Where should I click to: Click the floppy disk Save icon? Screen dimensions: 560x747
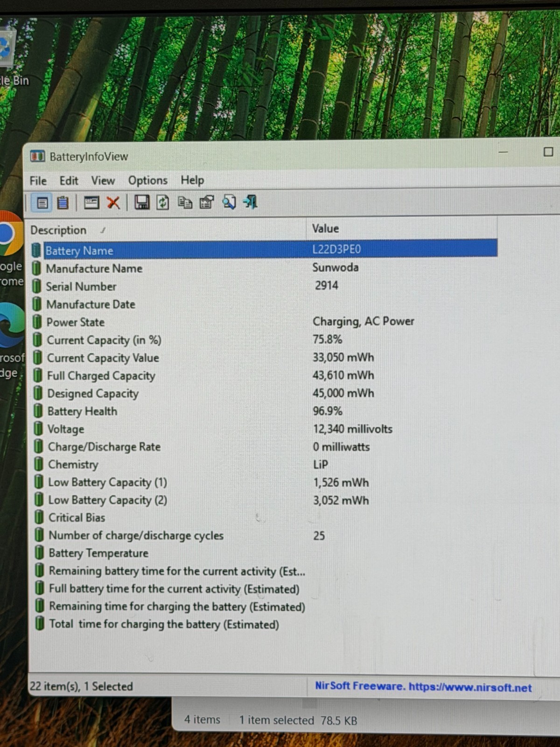tap(142, 202)
